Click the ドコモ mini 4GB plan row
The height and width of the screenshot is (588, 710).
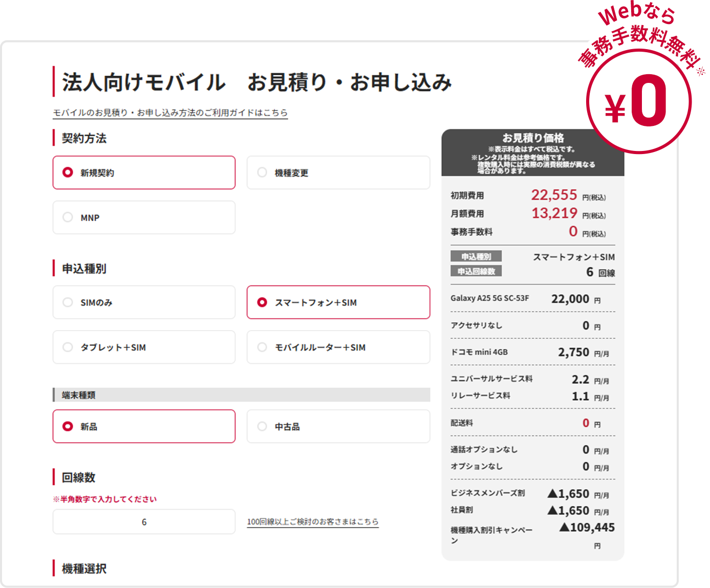coord(533,352)
